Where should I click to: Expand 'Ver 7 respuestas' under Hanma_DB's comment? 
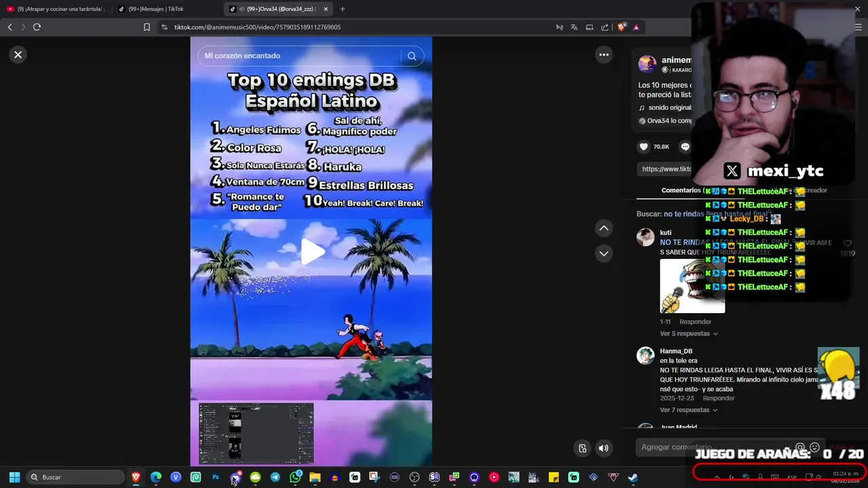(x=689, y=410)
